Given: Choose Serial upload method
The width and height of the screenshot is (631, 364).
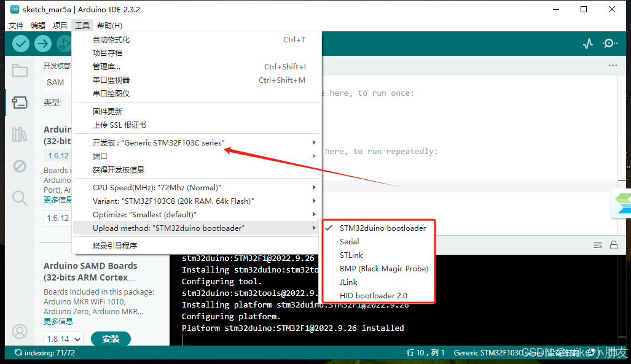Looking at the screenshot, I should (378, 242).
